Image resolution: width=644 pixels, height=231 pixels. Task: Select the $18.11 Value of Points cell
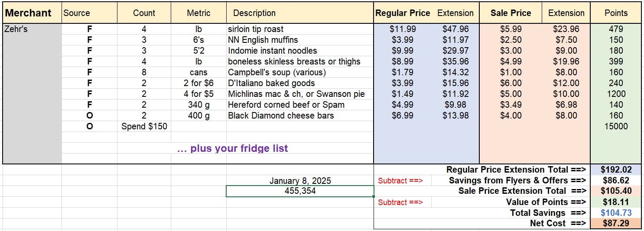(x=616, y=202)
